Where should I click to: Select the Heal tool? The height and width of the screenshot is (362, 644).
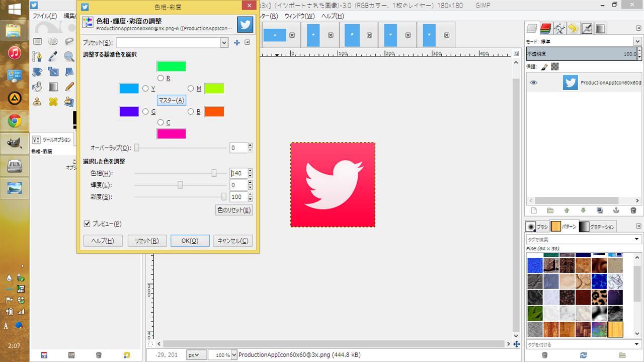pyautogui.click(x=53, y=102)
